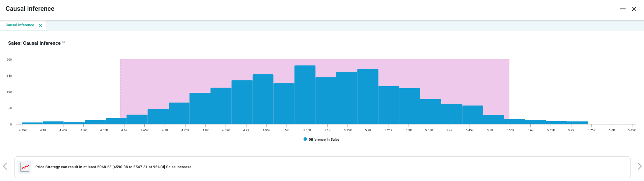Go to the previous insight with left arrow
Image resolution: width=644 pixels, height=181 pixels.
tap(5, 166)
